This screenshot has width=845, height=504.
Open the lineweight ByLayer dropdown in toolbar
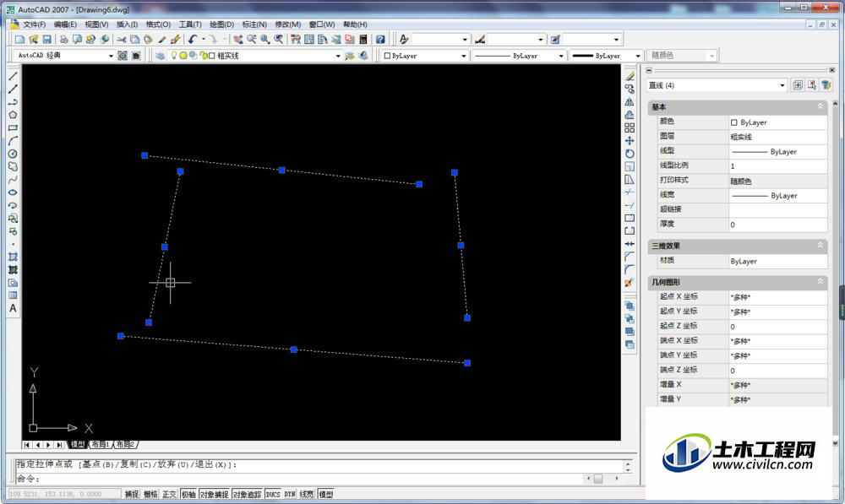pos(638,56)
